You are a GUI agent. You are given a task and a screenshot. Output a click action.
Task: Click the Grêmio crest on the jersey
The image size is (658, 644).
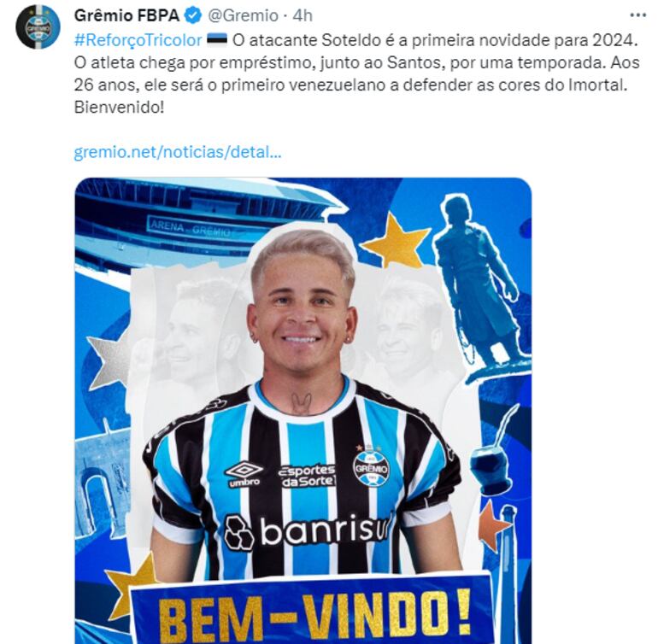pyautogui.click(x=371, y=467)
